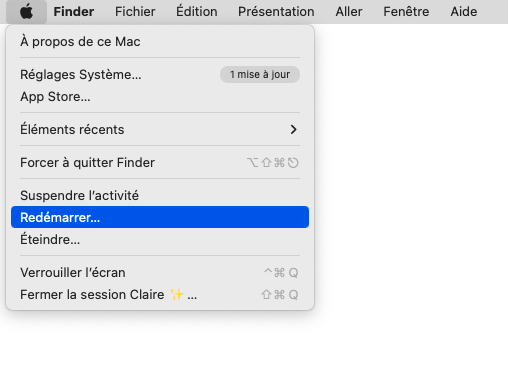Select Redémarrer… to restart the Mac
This screenshot has height=367, width=508.
click(x=160, y=217)
